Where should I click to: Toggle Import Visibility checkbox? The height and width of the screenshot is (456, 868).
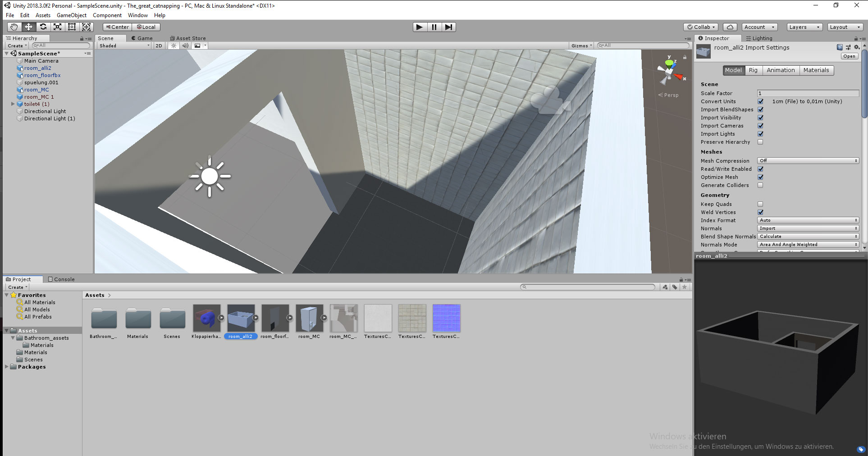click(760, 118)
